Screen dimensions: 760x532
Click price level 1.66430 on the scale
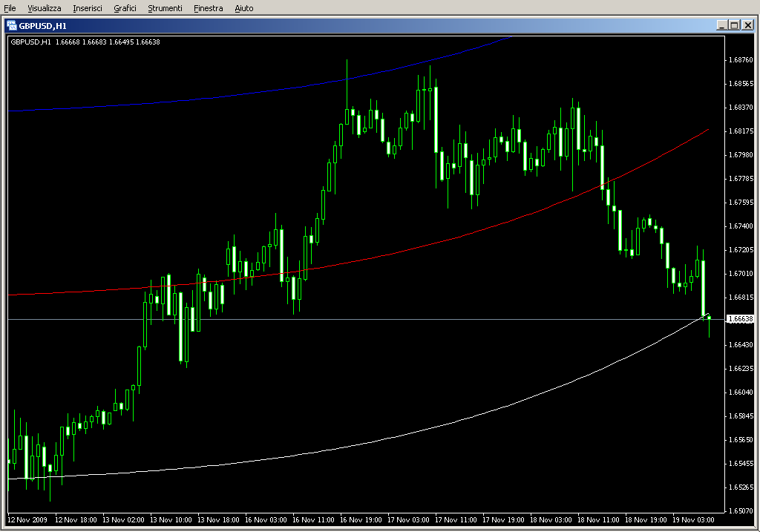(741, 345)
